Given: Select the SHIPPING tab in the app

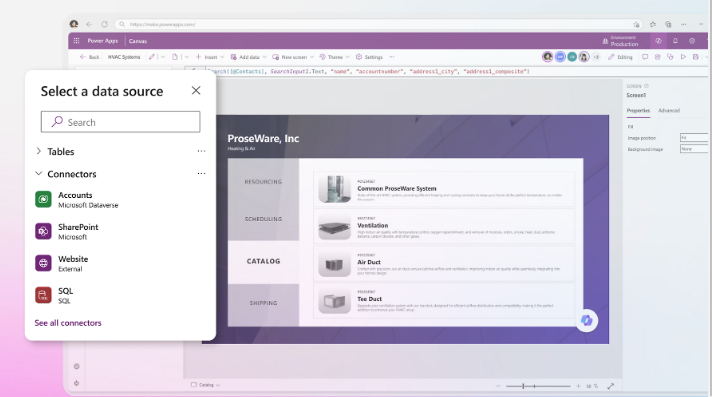Looking at the screenshot, I should (x=263, y=303).
